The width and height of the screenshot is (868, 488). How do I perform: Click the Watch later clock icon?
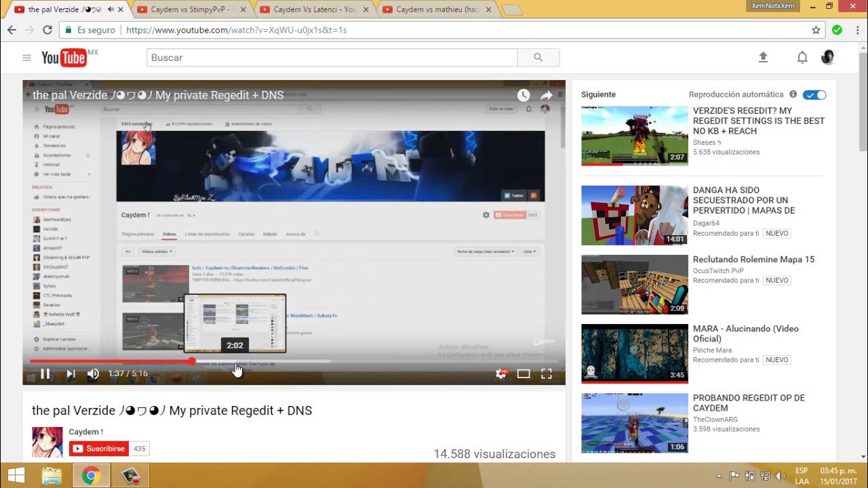tap(524, 96)
